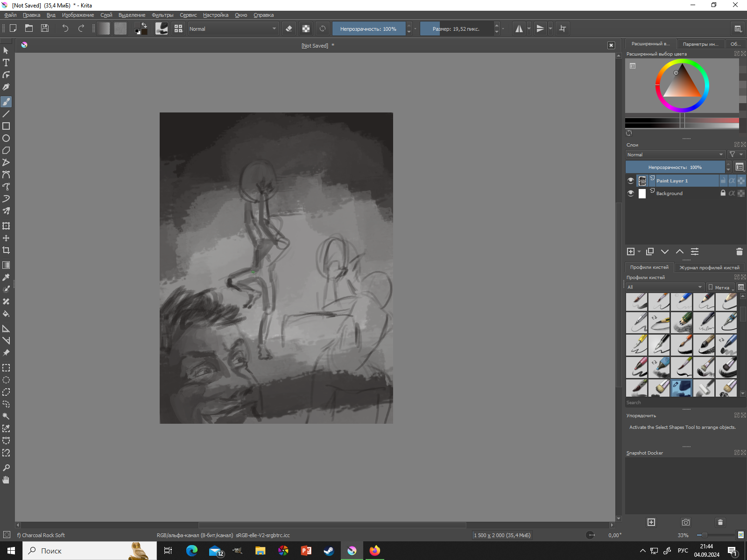
Task: Enable horizontal mirror tool
Action: (519, 28)
